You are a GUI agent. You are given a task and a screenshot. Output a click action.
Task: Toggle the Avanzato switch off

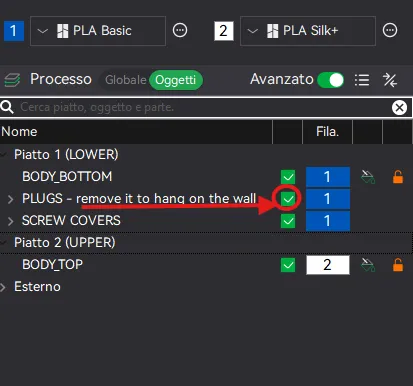click(x=330, y=80)
